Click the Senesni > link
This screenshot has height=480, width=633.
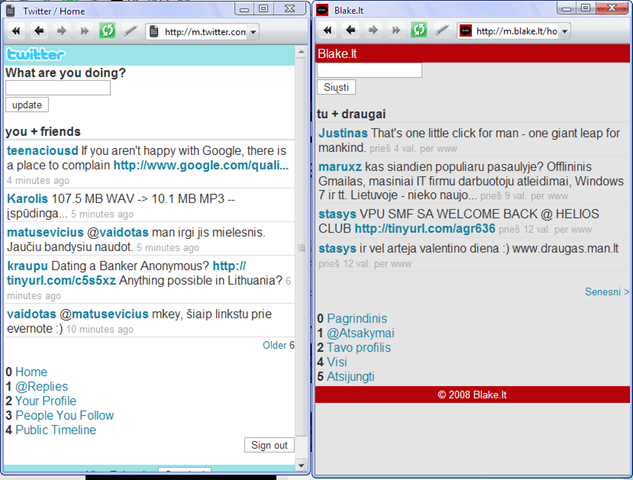click(607, 292)
